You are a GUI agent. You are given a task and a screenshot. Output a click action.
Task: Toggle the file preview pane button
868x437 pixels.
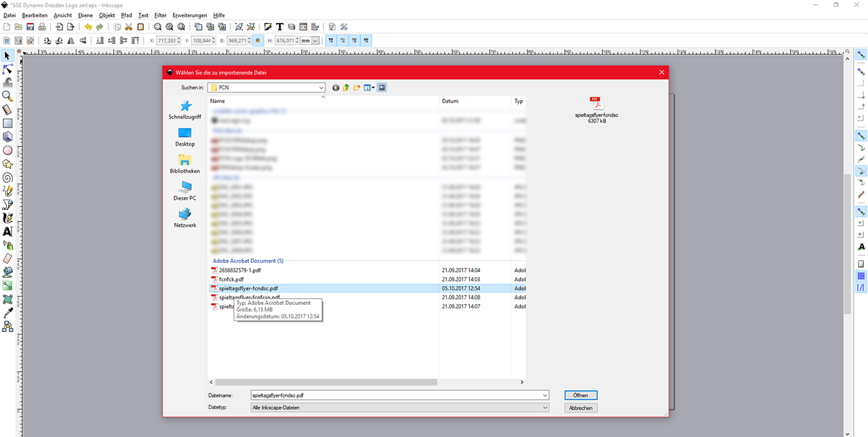pyautogui.click(x=382, y=88)
